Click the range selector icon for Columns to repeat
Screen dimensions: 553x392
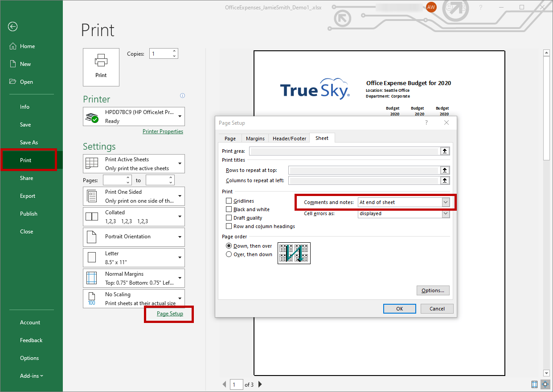click(x=445, y=180)
